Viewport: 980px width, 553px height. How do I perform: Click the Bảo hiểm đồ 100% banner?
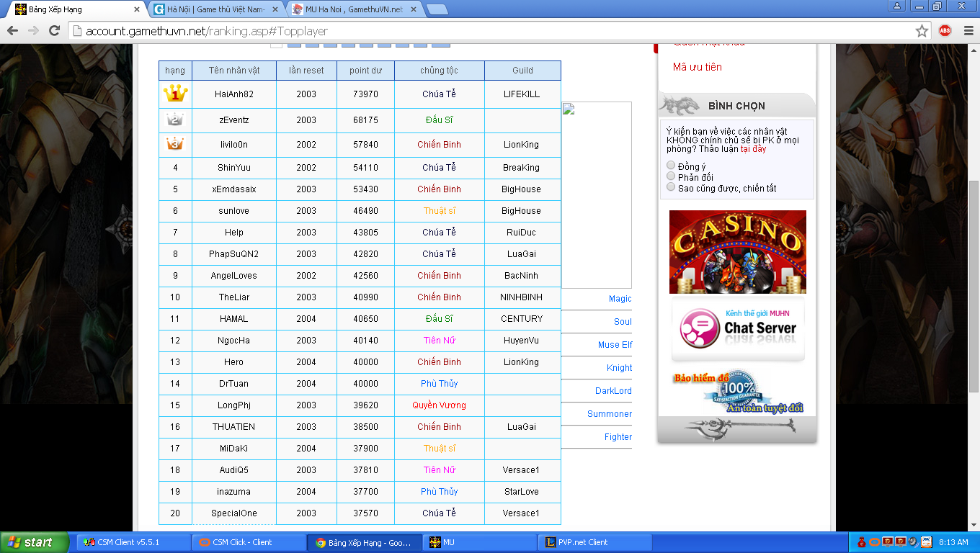(738, 392)
